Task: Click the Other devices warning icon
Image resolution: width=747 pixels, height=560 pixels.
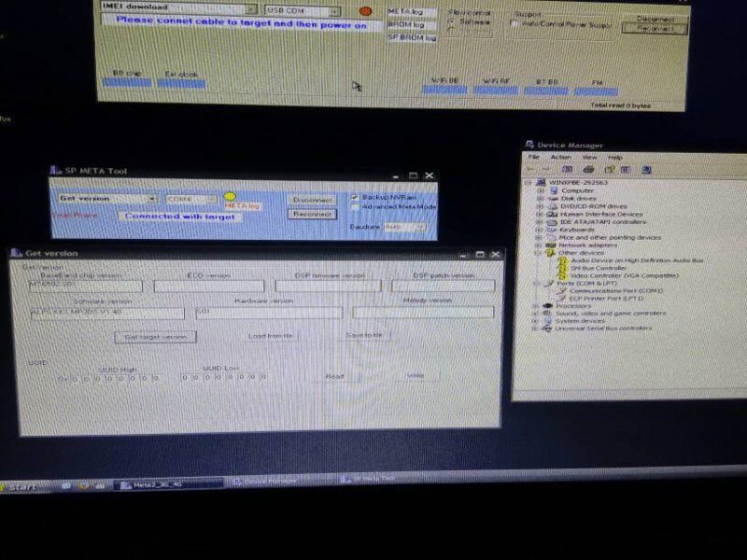Action: click(550, 253)
